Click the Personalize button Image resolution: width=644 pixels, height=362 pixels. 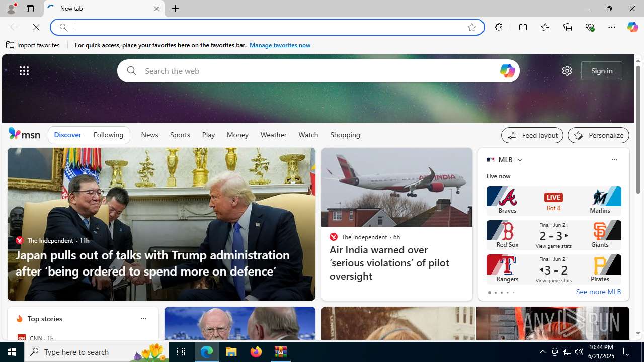pyautogui.click(x=598, y=135)
